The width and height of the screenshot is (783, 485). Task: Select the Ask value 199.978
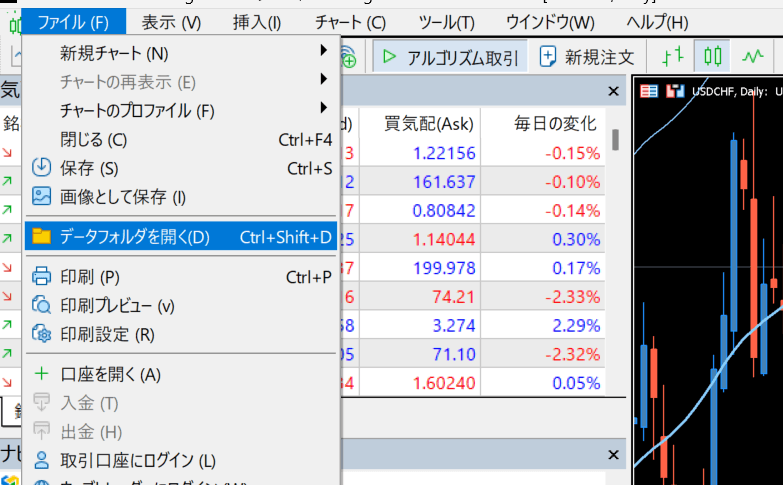(444, 268)
